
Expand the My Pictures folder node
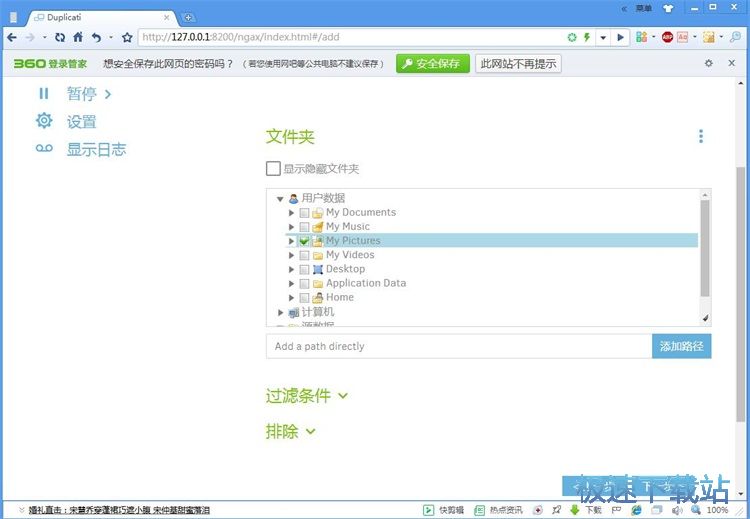coord(291,241)
